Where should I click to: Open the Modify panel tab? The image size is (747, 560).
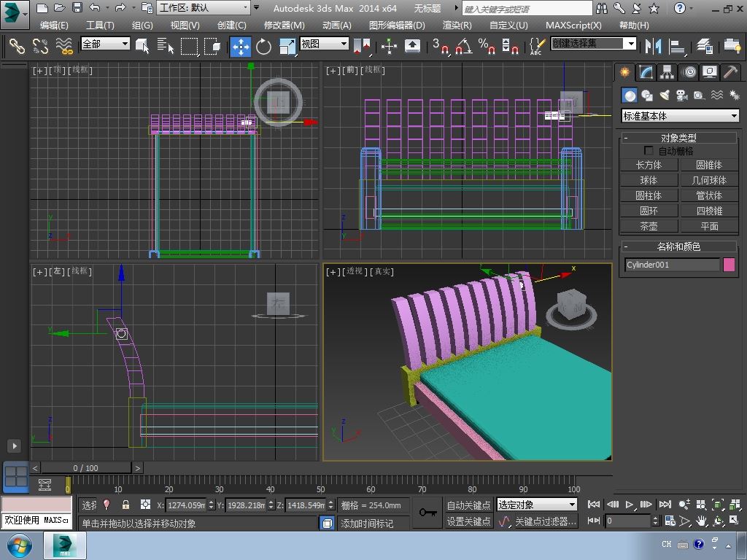(x=646, y=72)
